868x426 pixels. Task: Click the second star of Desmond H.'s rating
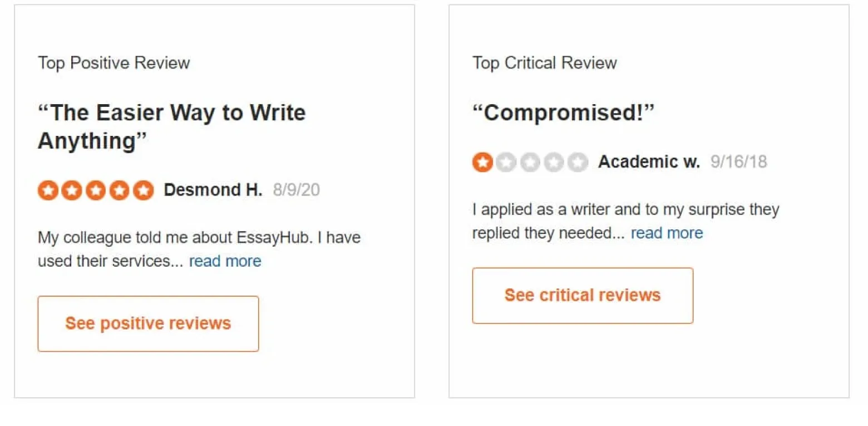click(x=72, y=191)
